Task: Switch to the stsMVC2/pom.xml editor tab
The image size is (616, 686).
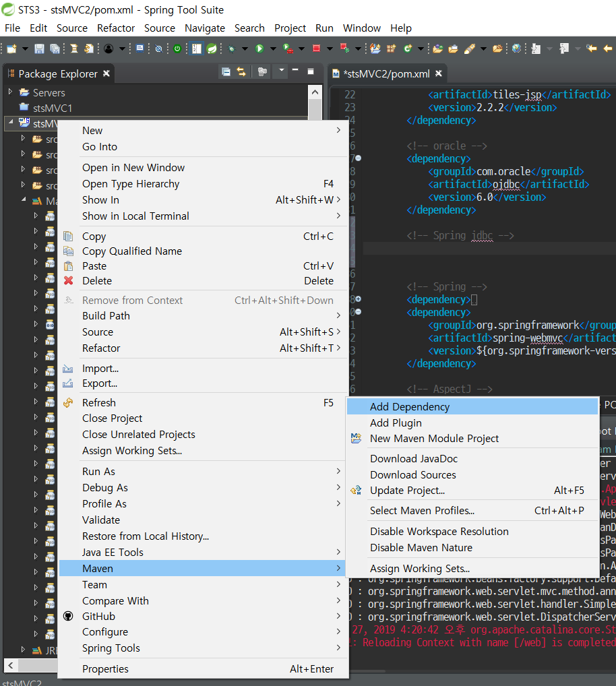Action: 386,74
